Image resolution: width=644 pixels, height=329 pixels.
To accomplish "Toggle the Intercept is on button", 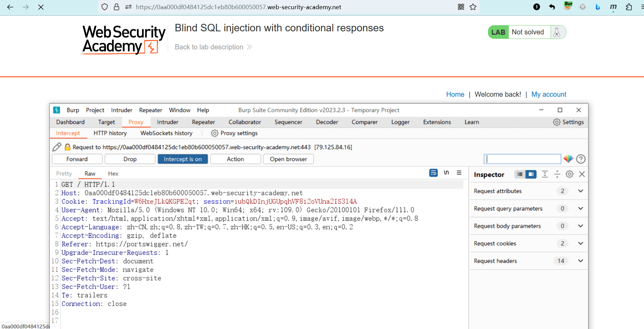I will tap(183, 159).
